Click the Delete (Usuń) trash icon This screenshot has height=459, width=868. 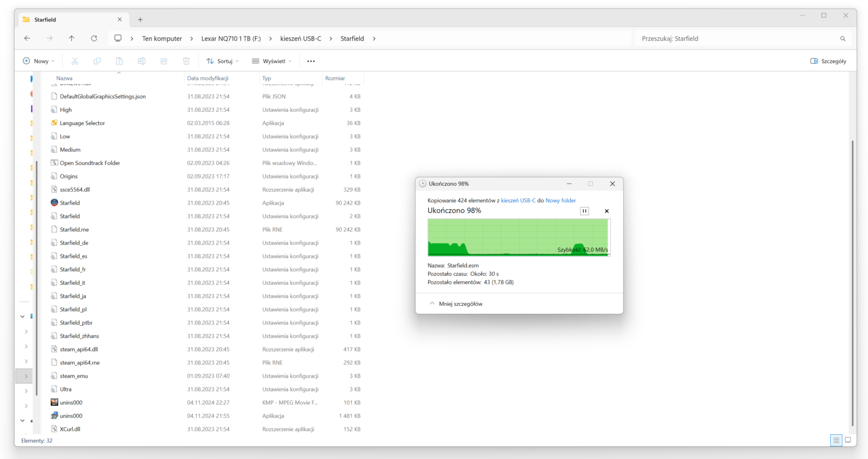186,60
